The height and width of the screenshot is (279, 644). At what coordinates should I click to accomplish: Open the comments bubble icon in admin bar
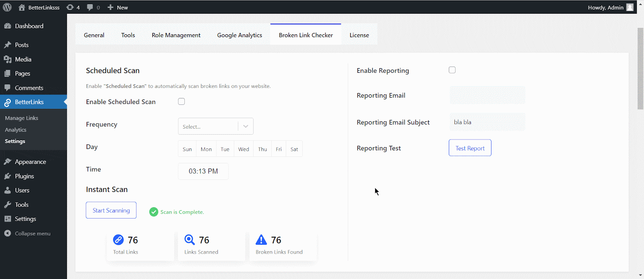(90, 7)
